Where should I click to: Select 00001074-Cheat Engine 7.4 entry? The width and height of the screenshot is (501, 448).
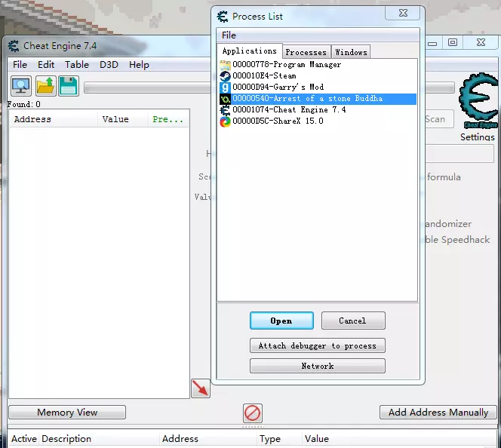coord(318,110)
